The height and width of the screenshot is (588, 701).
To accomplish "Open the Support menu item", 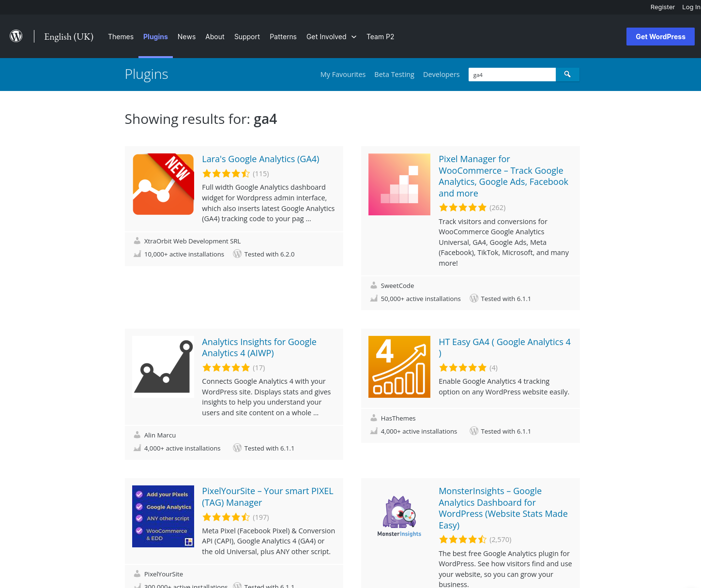I will 247,37.
